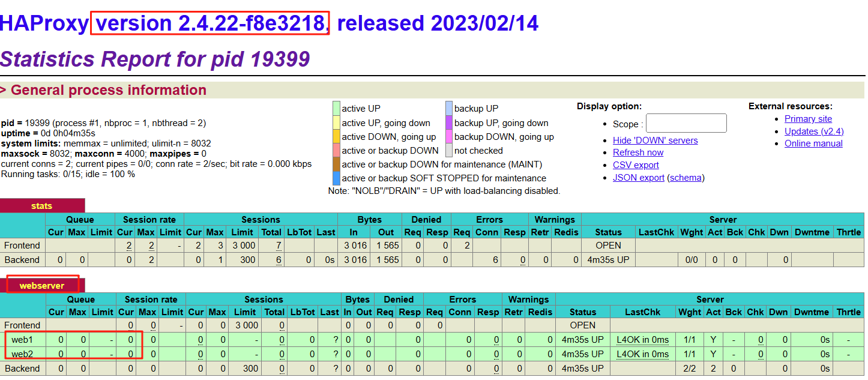Click stats Frontend sessions total 7
Screen dimensions: 868x380
click(279, 246)
